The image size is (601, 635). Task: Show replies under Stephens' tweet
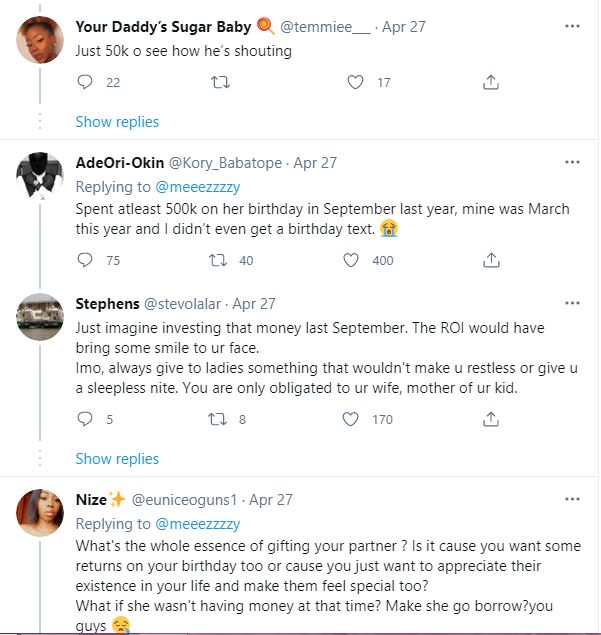[117, 459]
